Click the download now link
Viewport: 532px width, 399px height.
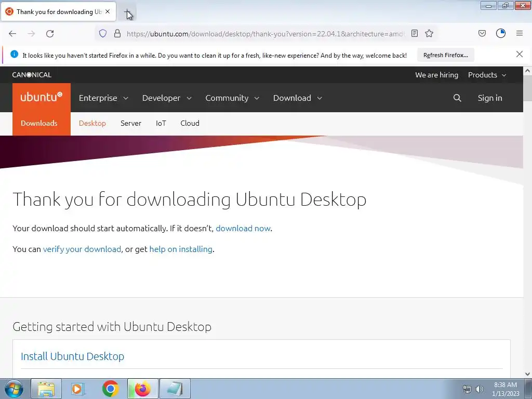coord(243,229)
